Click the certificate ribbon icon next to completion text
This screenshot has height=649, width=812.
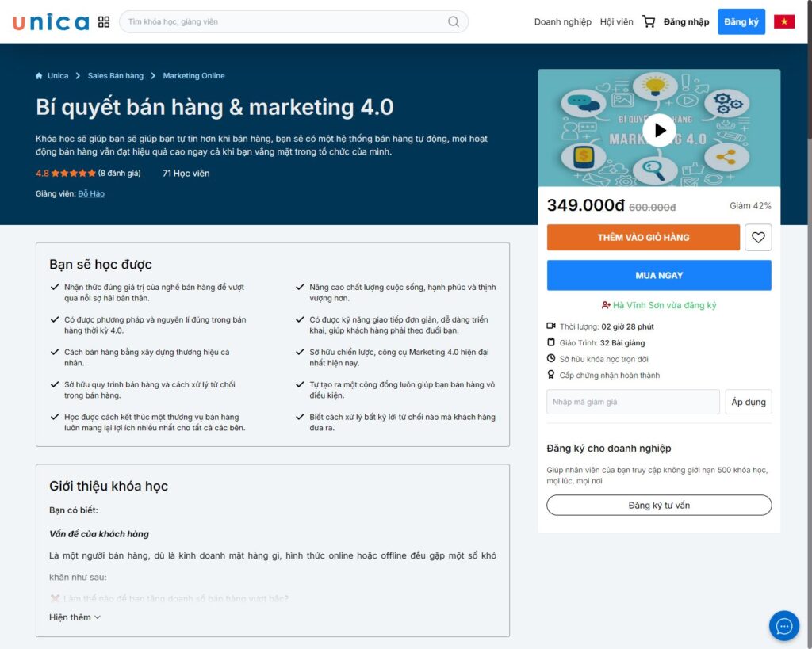(550, 375)
